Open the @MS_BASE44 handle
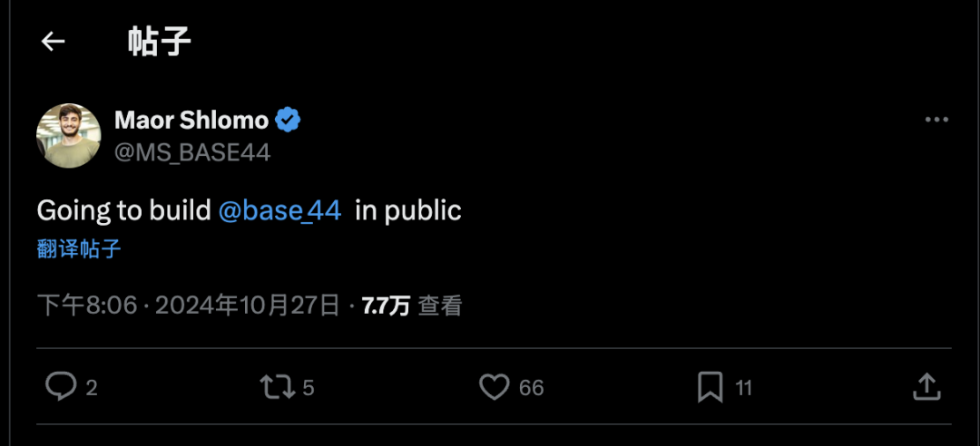 click(192, 152)
